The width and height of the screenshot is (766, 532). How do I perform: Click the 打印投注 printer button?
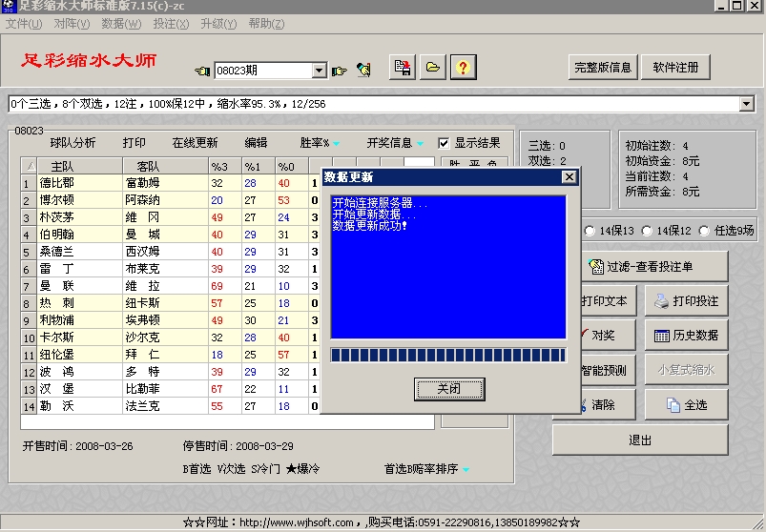tap(686, 300)
